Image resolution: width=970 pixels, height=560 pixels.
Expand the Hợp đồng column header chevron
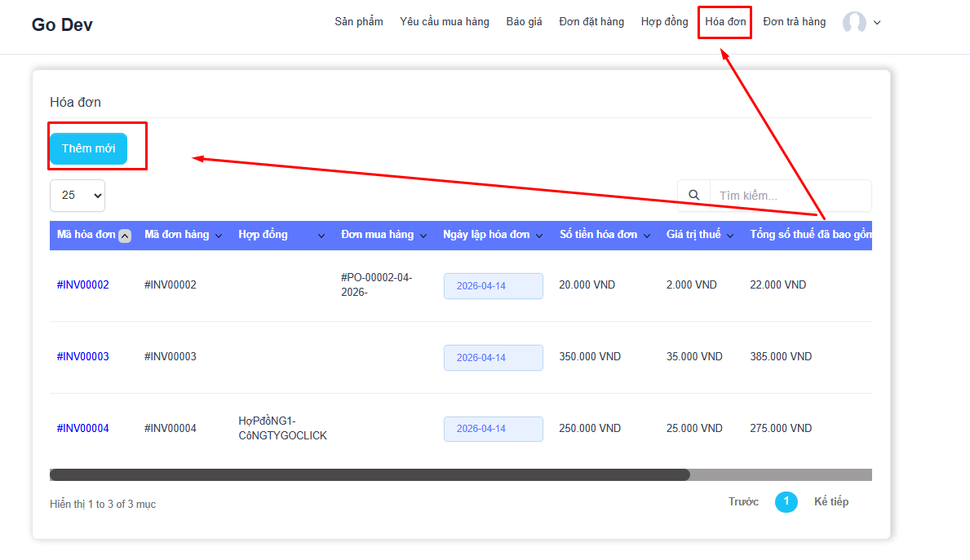(x=320, y=236)
